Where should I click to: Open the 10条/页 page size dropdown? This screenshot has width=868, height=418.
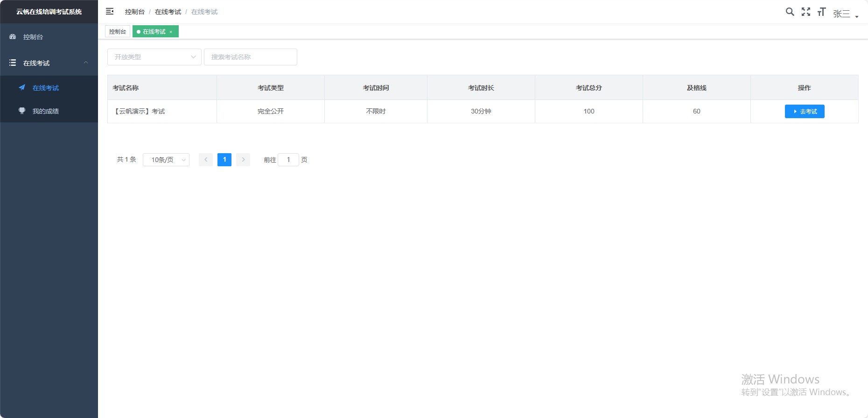166,160
